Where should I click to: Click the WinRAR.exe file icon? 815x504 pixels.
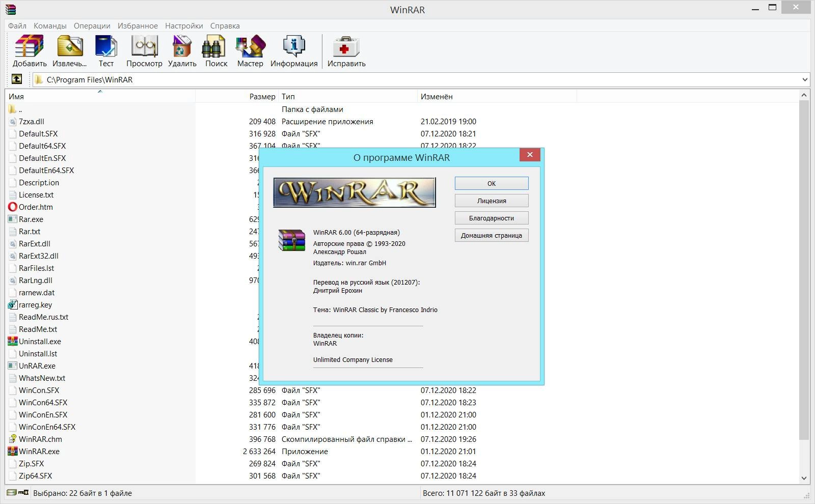pos(13,451)
